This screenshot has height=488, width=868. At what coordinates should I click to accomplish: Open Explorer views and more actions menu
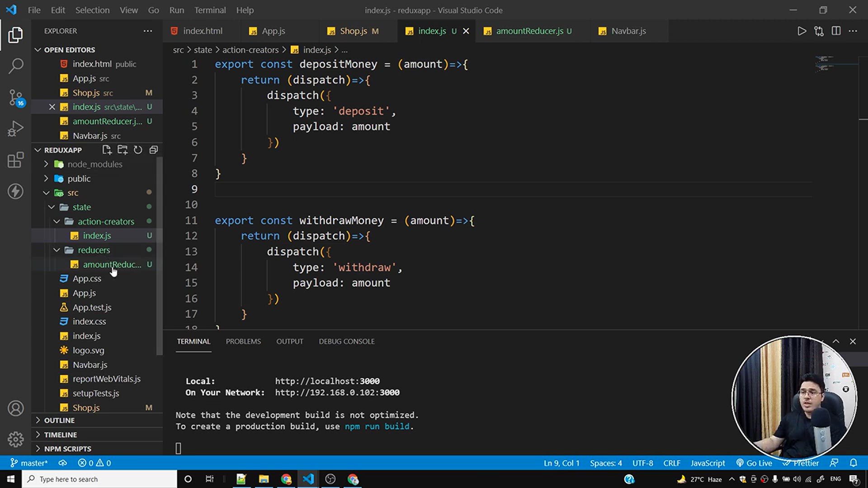coord(148,31)
